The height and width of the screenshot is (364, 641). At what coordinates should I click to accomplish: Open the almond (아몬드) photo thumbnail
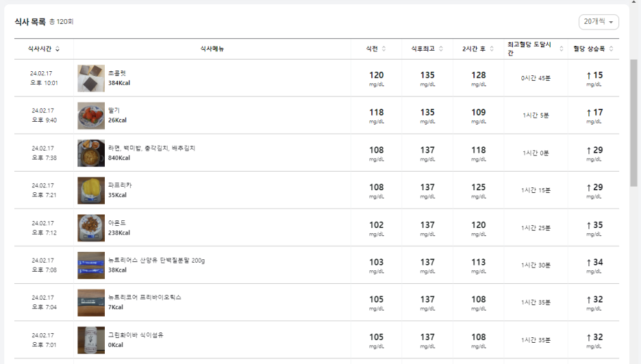(x=91, y=228)
